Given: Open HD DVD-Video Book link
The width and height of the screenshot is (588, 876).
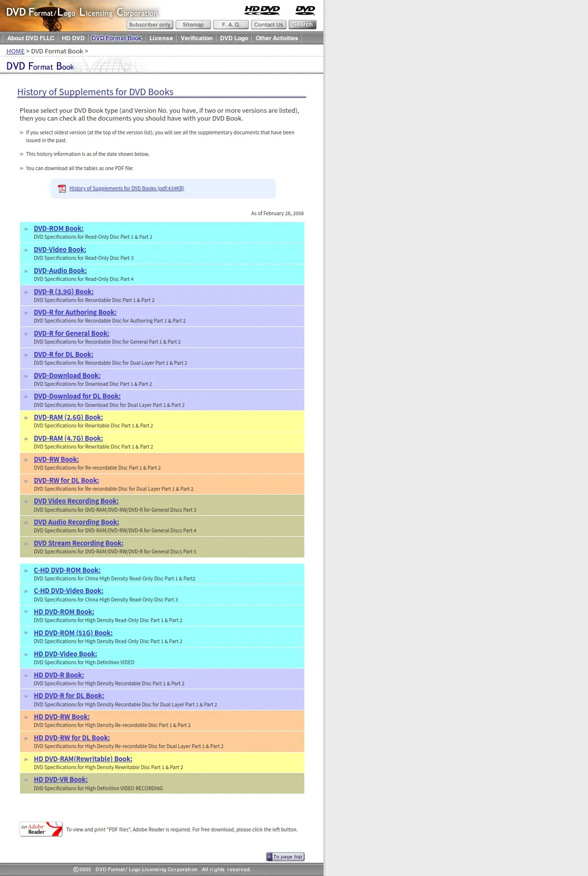Looking at the screenshot, I should [x=65, y=654].
